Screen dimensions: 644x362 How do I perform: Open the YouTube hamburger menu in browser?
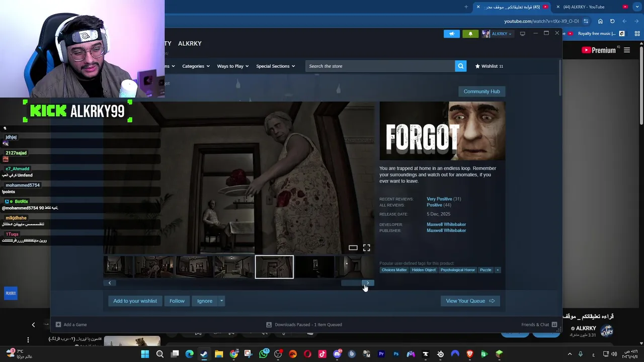(x=627, y=50)
